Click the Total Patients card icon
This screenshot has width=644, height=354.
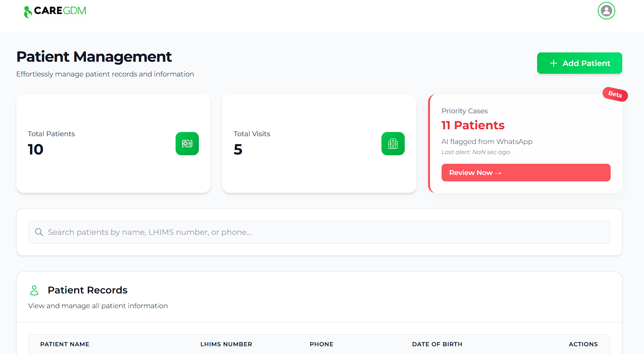point(187,144)
